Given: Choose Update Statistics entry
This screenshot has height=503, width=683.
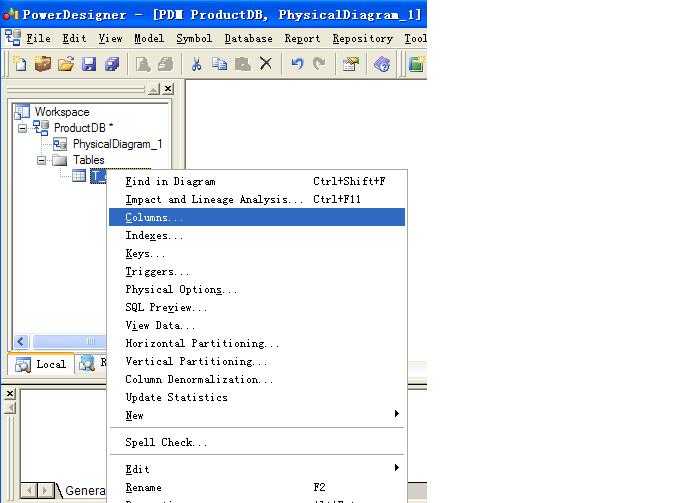Looking at the screenshot, I should [257, 397].
